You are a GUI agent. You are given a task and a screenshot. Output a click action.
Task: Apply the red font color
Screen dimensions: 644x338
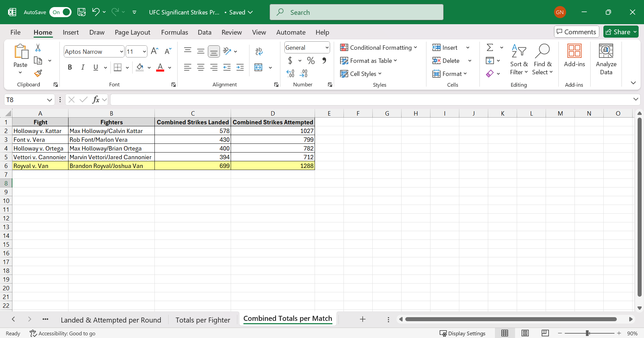[160, 67]
